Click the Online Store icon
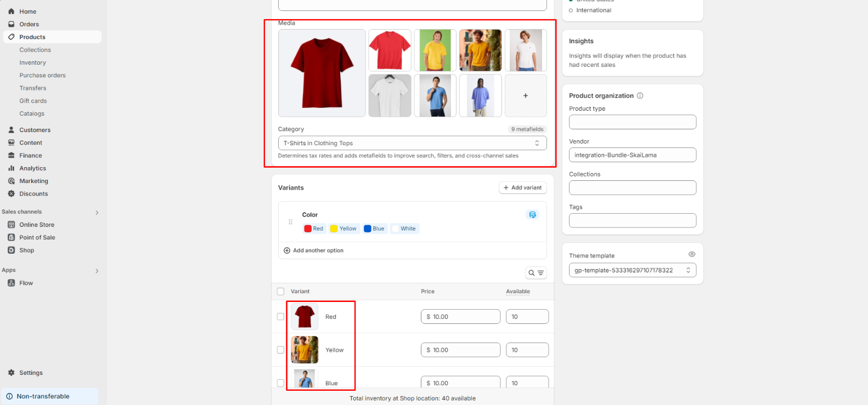Viewport: 868px width, 405px height. point(12,225)
